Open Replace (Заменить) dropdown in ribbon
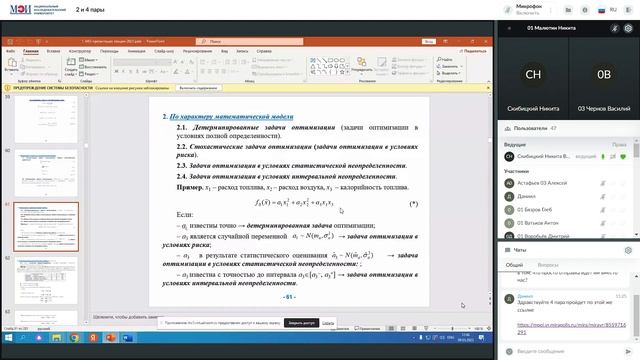640x360 pixels. pos(449,66)
